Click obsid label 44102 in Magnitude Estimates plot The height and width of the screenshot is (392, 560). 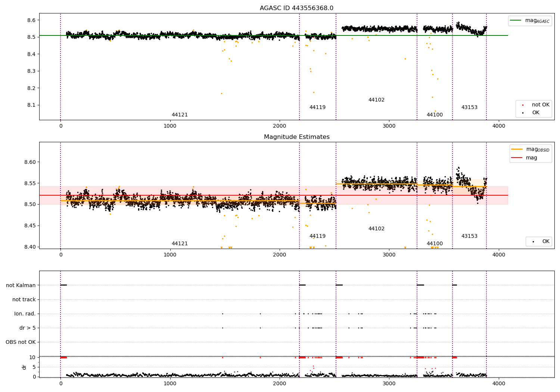pyautogui.click(x=376, y=228)
